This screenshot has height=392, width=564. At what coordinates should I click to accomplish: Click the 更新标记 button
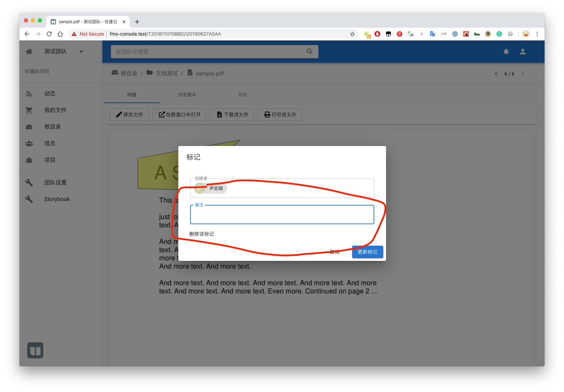click(x=367, y=252)
